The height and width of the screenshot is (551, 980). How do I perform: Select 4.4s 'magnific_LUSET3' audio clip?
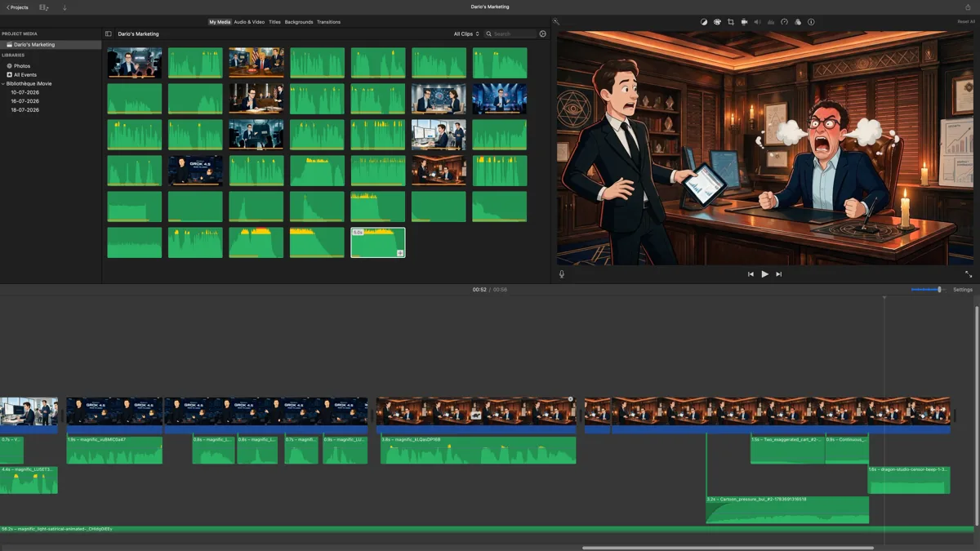pos(29,480)
